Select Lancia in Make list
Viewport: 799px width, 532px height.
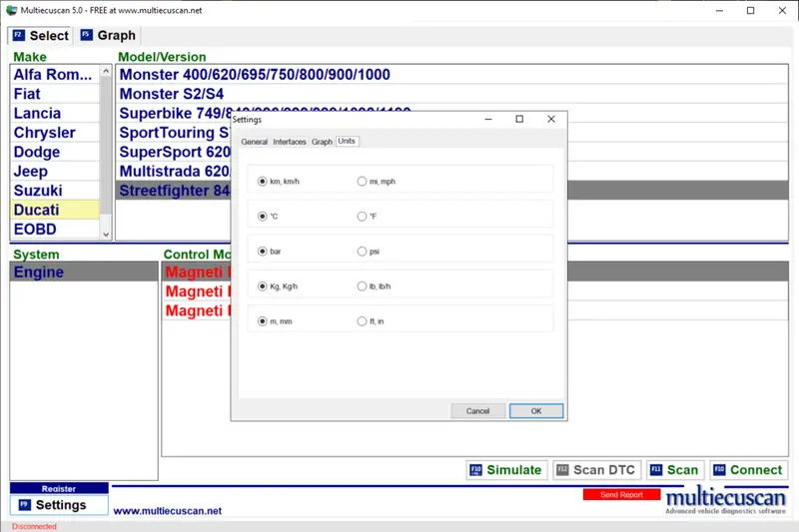click(55, 113)
